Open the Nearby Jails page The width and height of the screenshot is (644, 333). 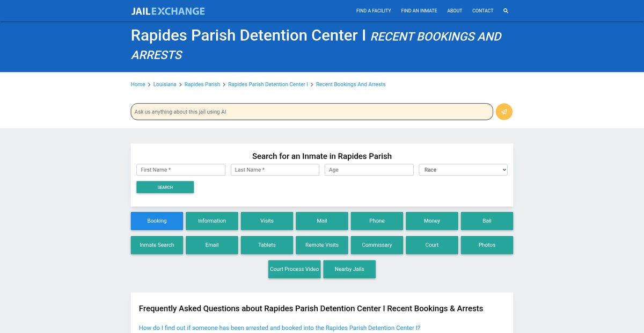pyautogui.click(x=349, y=269)
